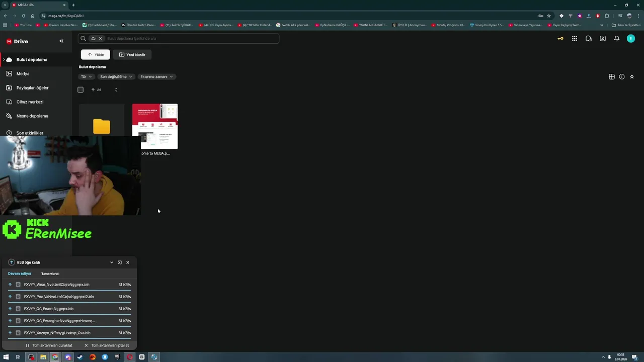Switch to grid/list view toggle
The image size is (644, 362).
click(612, 77)
